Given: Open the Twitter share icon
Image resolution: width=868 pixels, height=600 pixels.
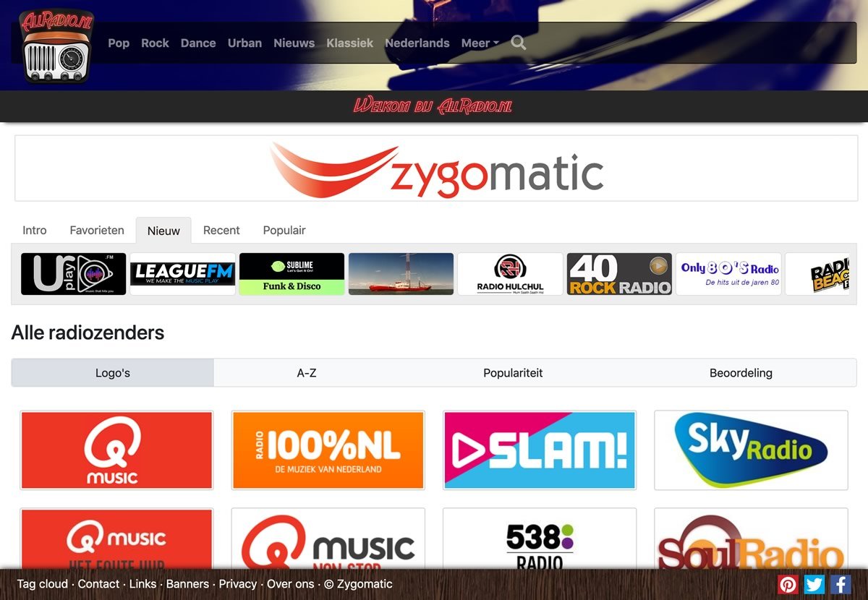Looking at the screenshot, I should coord(814,584).
